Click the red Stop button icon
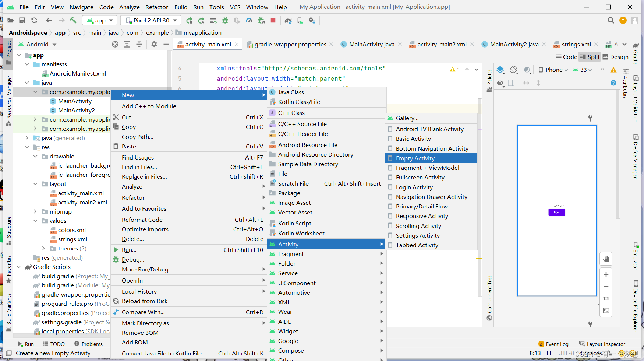 (273, 20)
